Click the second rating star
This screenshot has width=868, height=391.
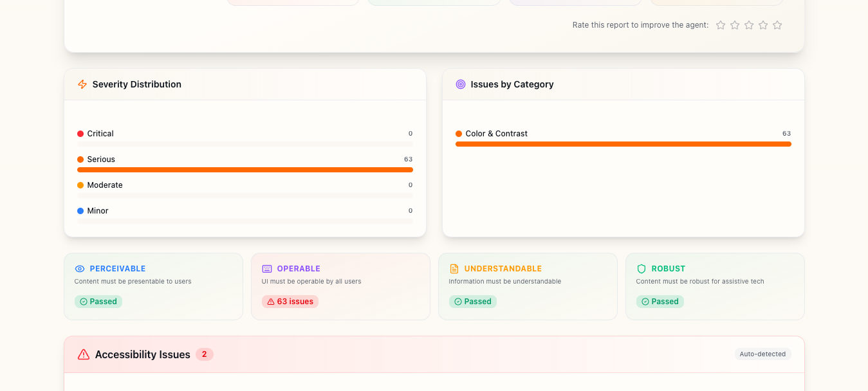click(x=735, y=25)
